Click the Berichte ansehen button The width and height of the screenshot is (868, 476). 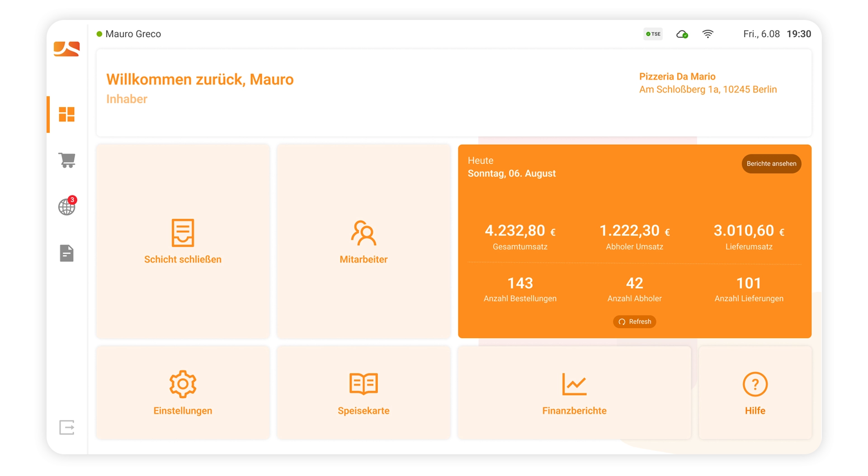click(771, 164)
